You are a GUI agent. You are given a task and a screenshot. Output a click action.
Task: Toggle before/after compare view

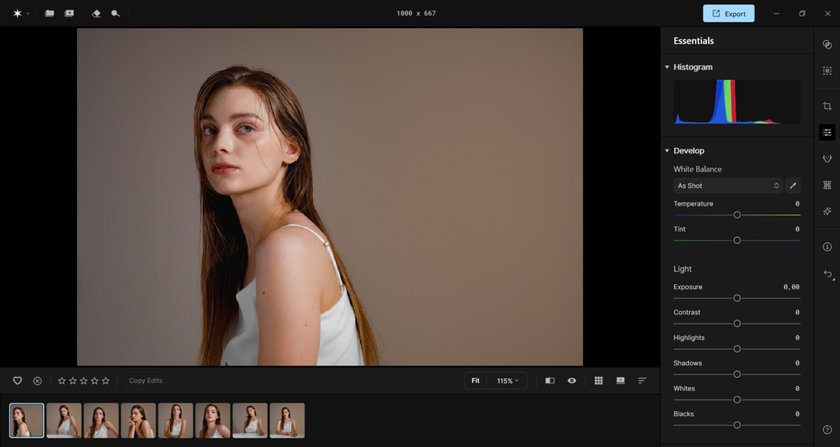point(550,381)
